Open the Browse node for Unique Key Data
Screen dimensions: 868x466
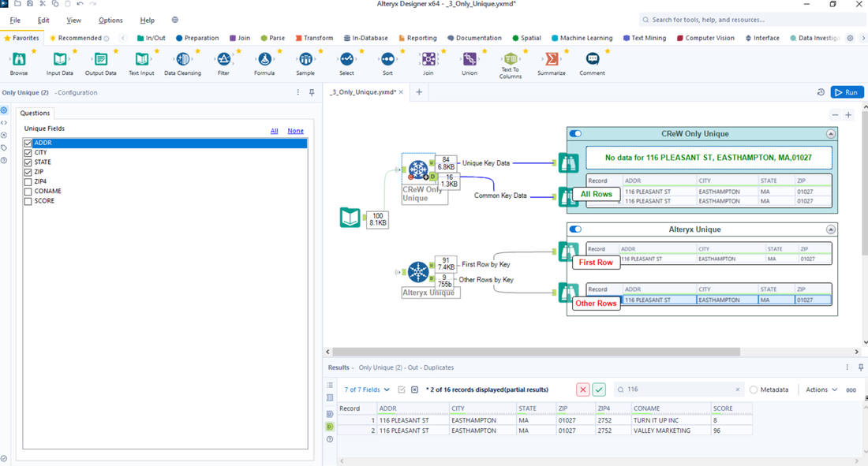tap(568, 162)
